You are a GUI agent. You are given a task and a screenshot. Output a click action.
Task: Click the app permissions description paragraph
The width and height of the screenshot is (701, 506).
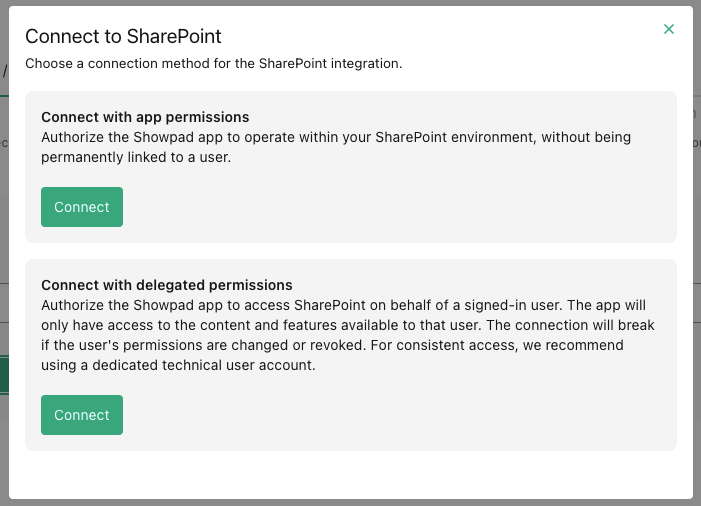pyautogui.click(x=336, y=147)
